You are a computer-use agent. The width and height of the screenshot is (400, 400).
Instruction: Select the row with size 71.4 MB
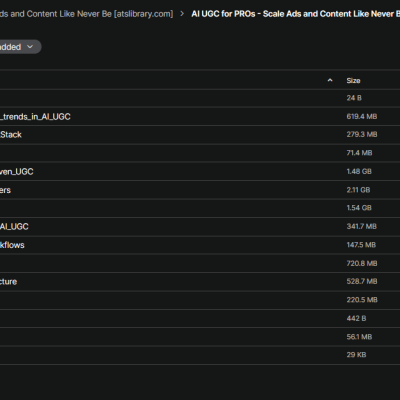(200, 153)
